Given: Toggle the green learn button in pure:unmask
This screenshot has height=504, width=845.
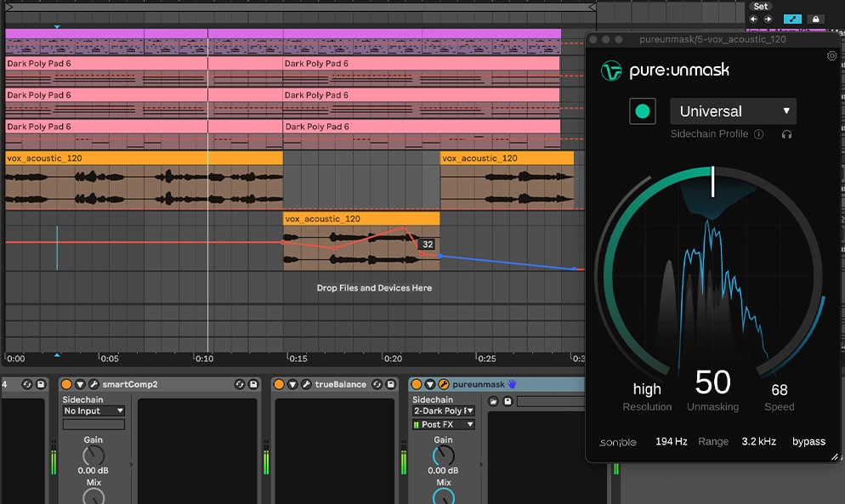Looking at the screenshot, I should click(x=643, y=111).
